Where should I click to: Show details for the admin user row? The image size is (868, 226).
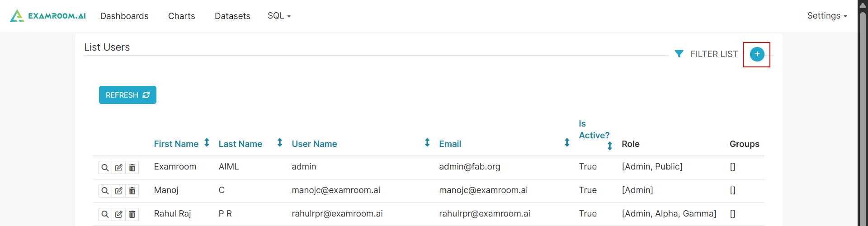105,168
